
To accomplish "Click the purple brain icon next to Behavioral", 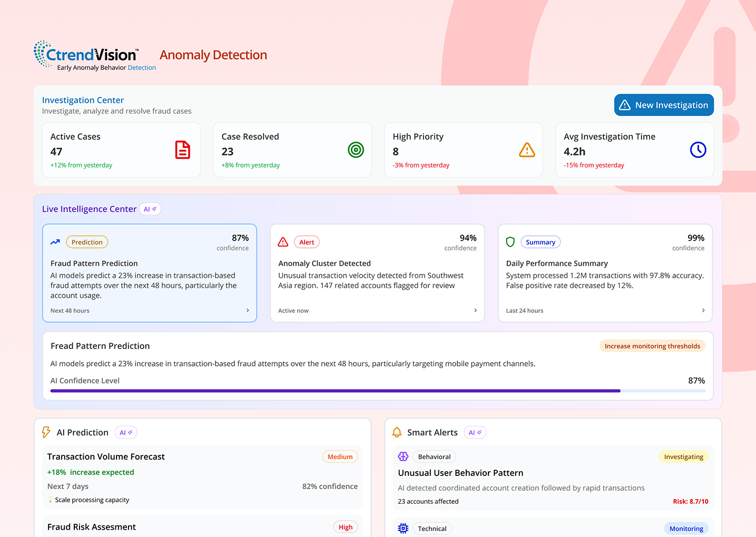I will (x=403, y=456).
